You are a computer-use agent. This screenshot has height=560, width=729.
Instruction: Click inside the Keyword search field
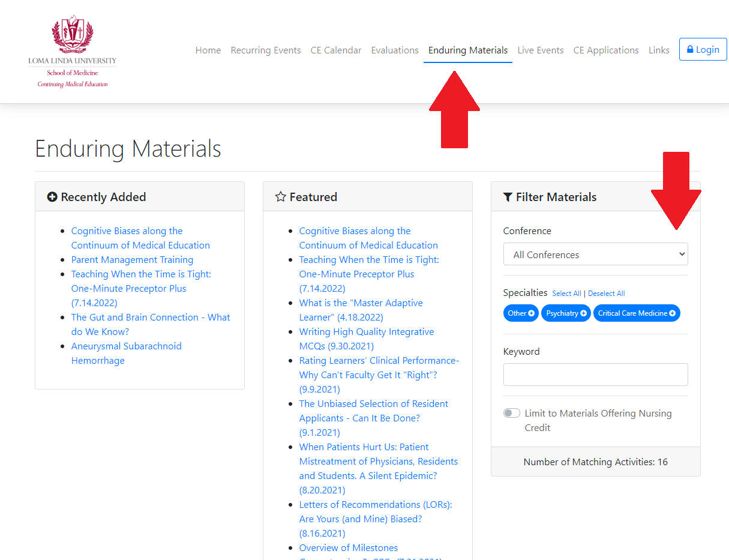click(595, 374)
